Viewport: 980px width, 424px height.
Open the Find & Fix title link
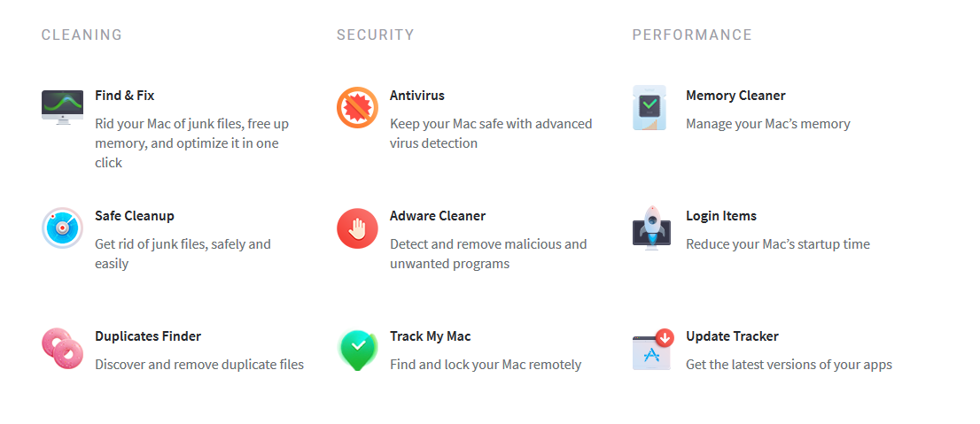coord(124,96)
